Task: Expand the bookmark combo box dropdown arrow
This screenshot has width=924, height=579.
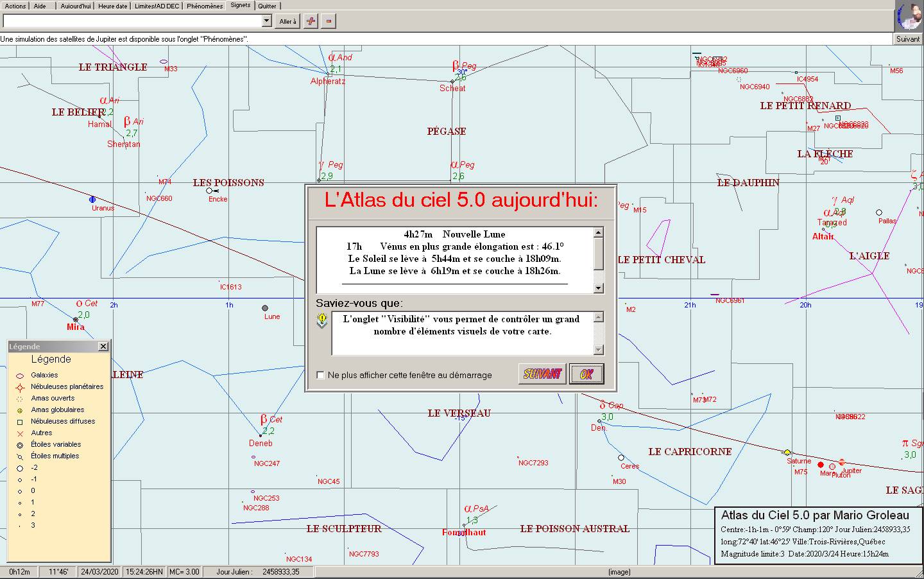Action: (x=267, y=21)
